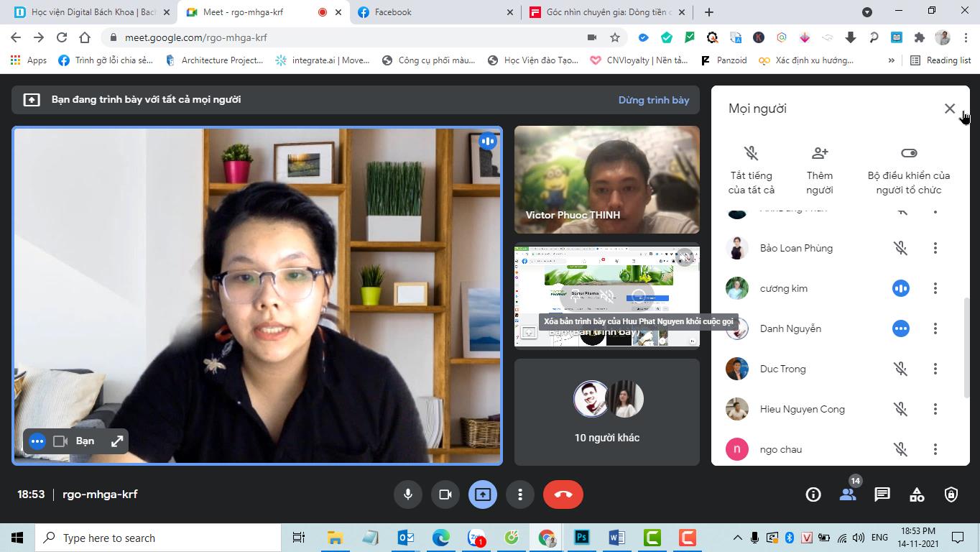Click the three-dots button on your video tile

click(37, 441)
